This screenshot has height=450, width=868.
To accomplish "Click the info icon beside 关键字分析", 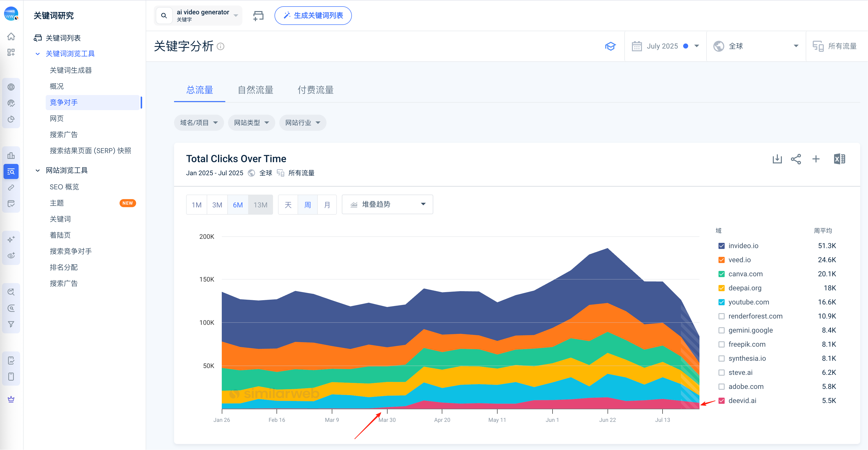I will pyautogui.click(x=220, y=46).
